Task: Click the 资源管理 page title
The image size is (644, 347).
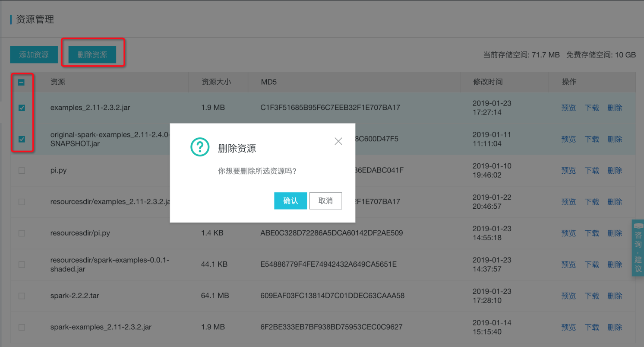Action: (x=35, y=19)
